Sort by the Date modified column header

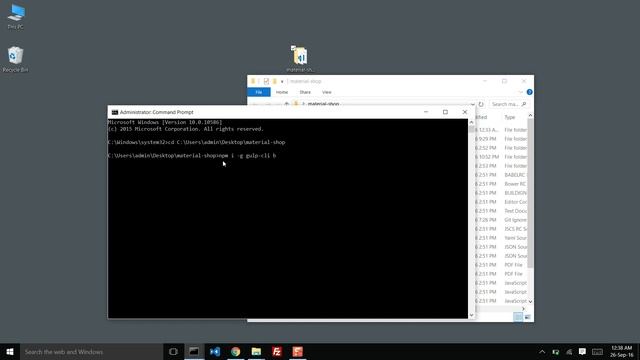pos(481,117)
